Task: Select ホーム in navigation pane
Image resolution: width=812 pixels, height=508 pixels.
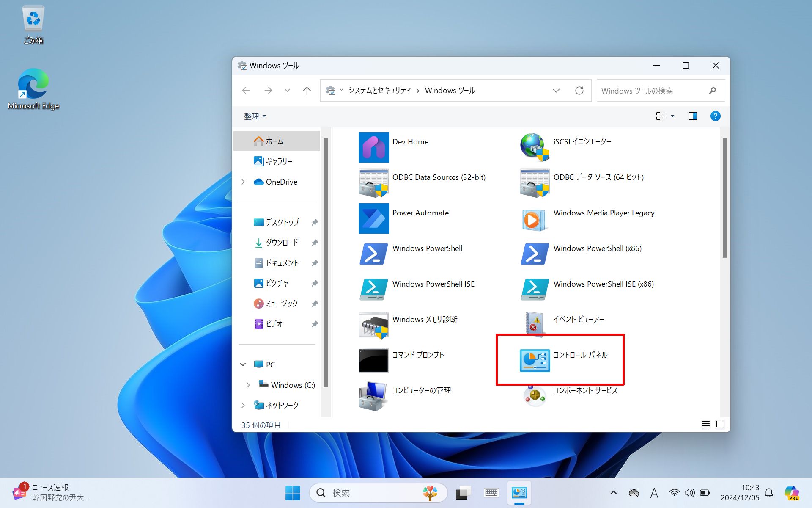Action: pos(277,141)
